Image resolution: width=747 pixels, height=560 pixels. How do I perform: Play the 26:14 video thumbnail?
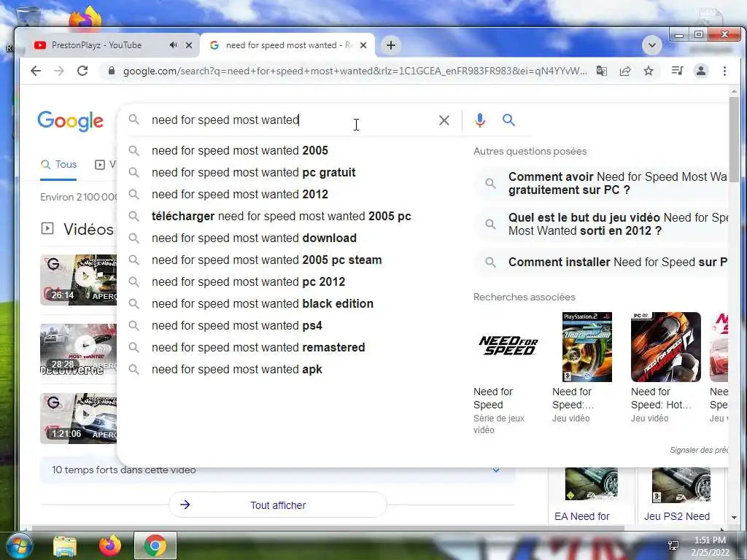pos(78,279)
